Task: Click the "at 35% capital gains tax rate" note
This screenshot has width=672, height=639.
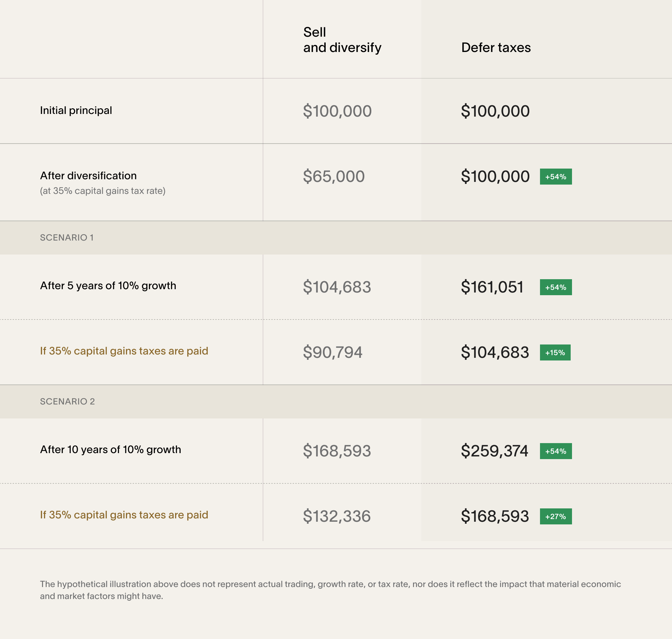Action: [103, 191]
